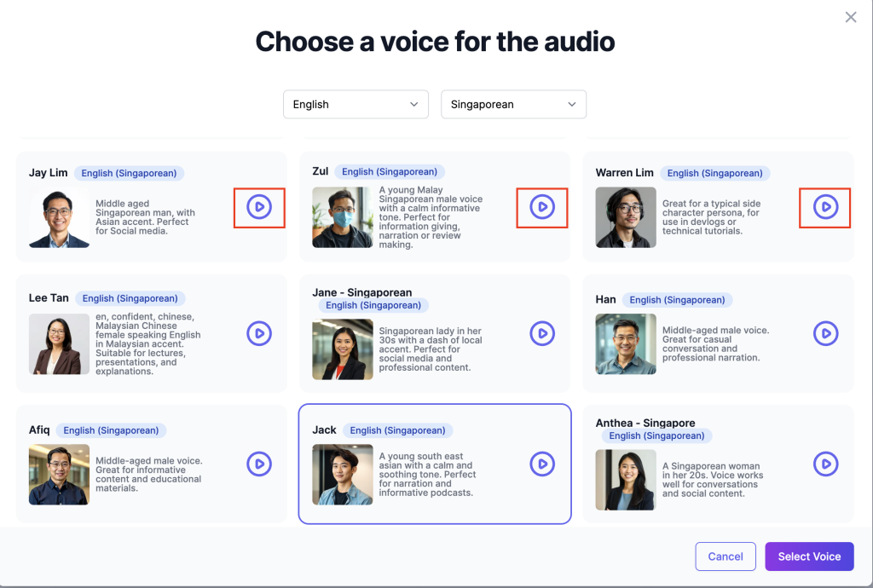Pick Lee Tan's profile picture
The height and width of the screenshot is (588, 873).
pyautogui.click(x=59, y=344)
